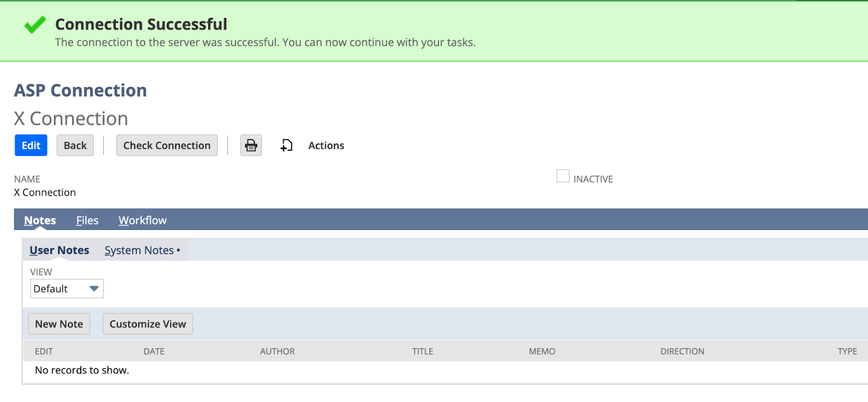Screen dimensions: 868x402
Task: Select the User Notes subtab
Action: click(59, 250)
